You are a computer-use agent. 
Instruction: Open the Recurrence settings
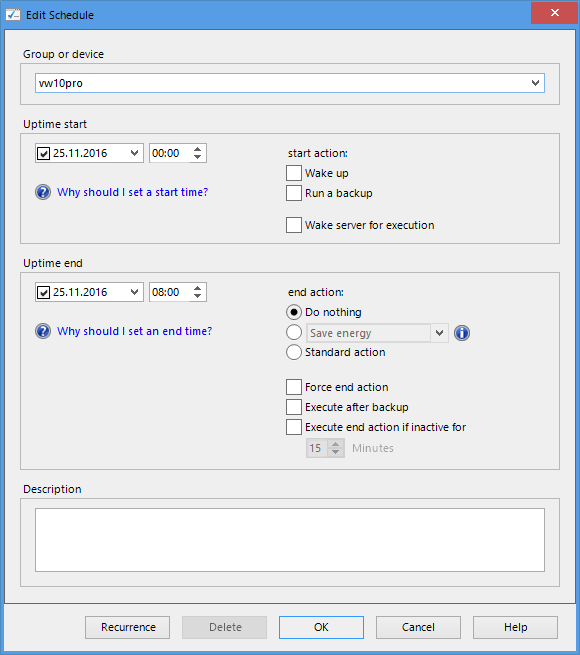(x=127, y=627)
